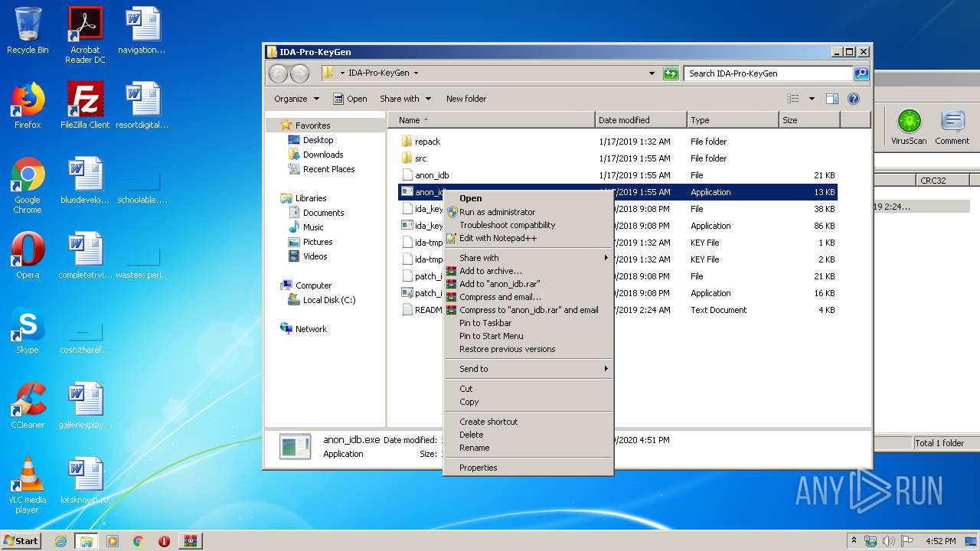980x551 pixels.
Task: Select Pin to Start Menu
Action: [528, 336]
